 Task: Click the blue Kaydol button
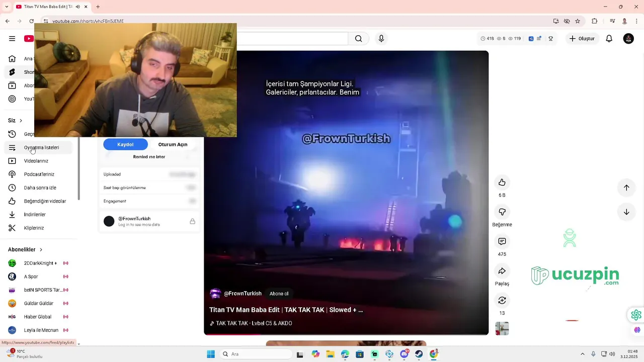click(125, 144)
